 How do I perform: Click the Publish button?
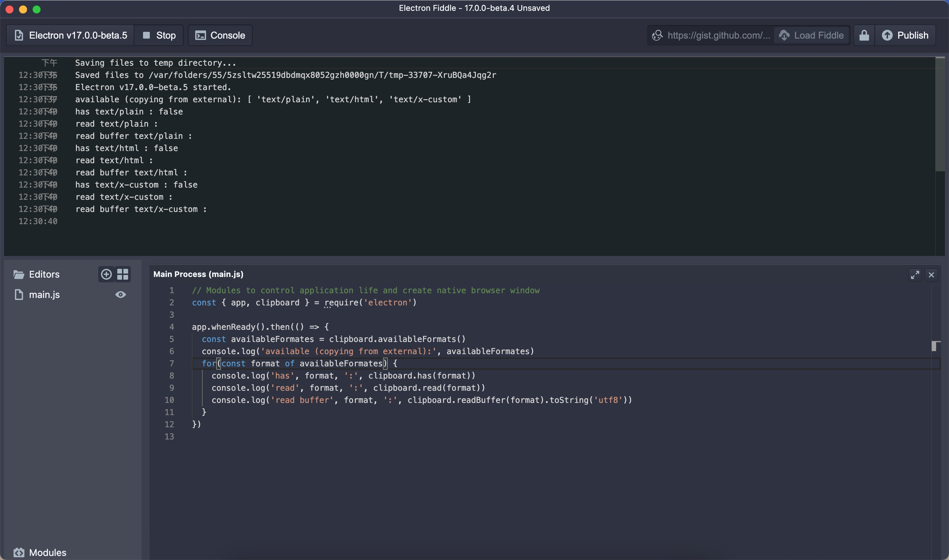[x=906, y=35]
